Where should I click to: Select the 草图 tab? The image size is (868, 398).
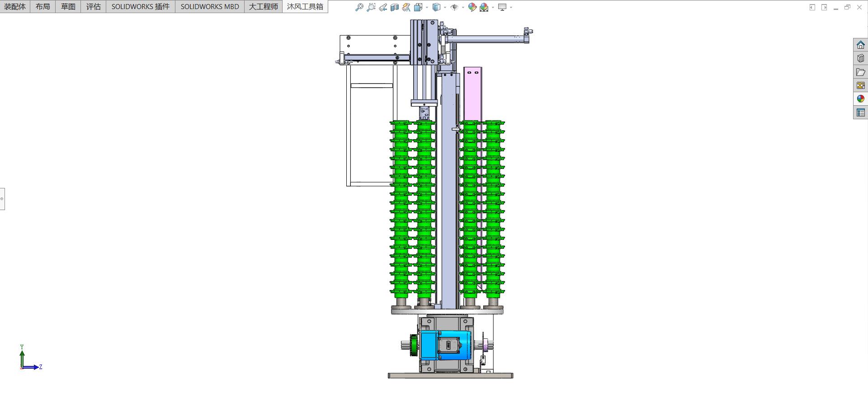coord(68,6)
